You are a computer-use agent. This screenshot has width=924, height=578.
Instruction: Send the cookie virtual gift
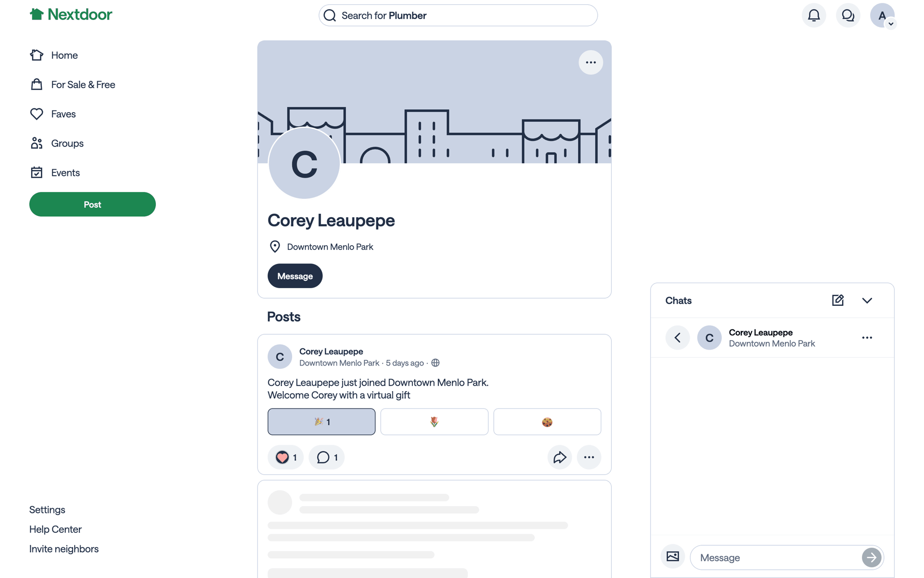pyautogui.click(x=547, y=422)
